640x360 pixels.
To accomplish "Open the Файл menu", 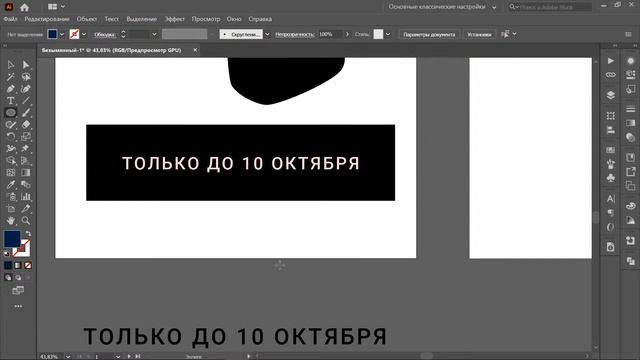I will [10, 19].
